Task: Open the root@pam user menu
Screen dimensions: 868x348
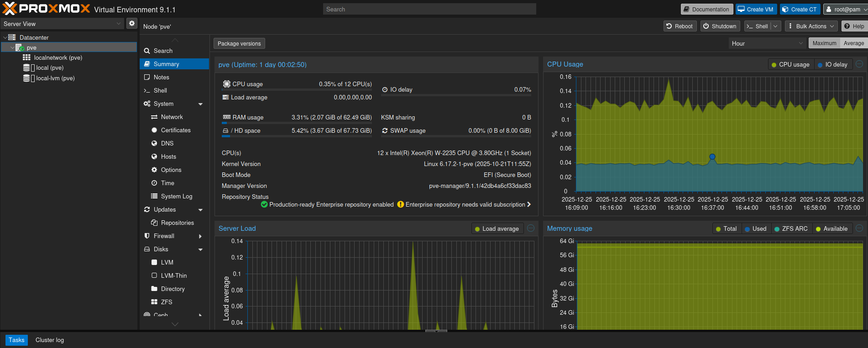Action: tap(845, 9)
